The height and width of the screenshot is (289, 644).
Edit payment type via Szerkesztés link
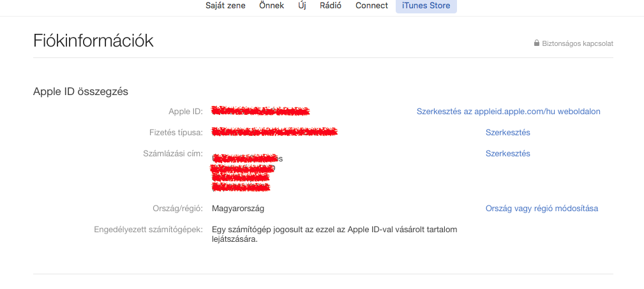tap(507, 132)
